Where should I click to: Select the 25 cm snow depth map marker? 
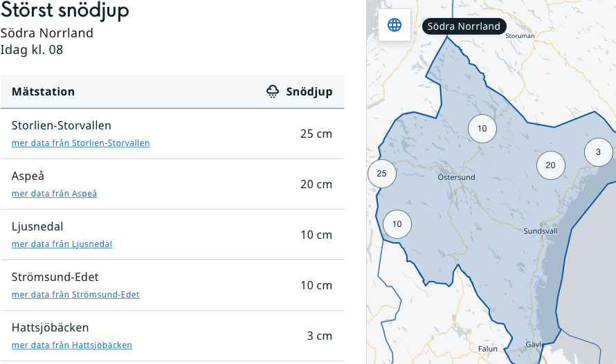click(381, 174)
